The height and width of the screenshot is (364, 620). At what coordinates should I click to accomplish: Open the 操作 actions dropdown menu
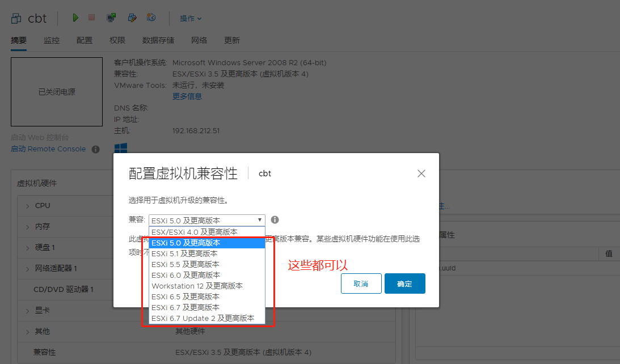(191, 18)
